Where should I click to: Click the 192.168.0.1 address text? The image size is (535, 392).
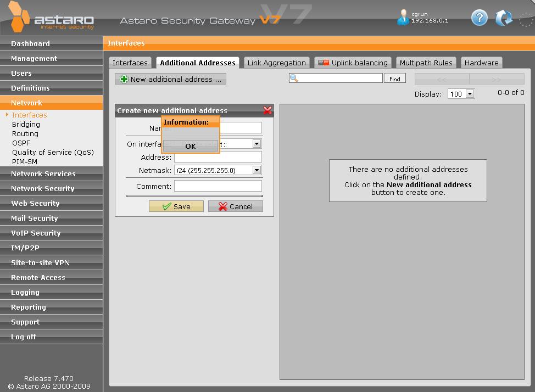430,20
